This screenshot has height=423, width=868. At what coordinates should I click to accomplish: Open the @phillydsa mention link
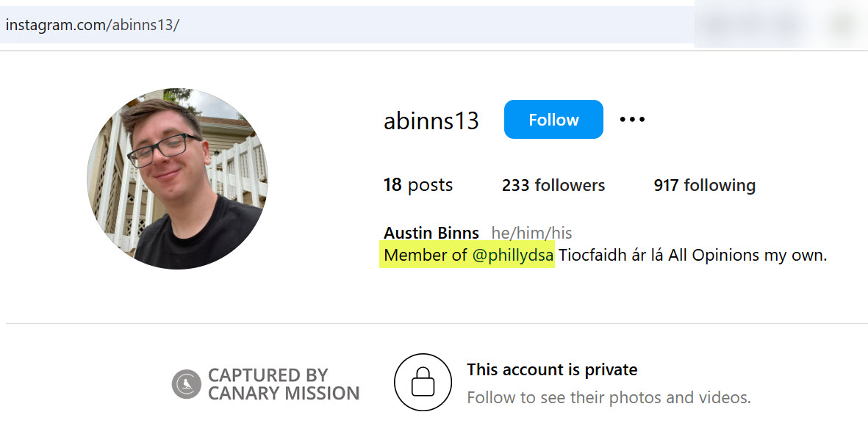[512, 256]
